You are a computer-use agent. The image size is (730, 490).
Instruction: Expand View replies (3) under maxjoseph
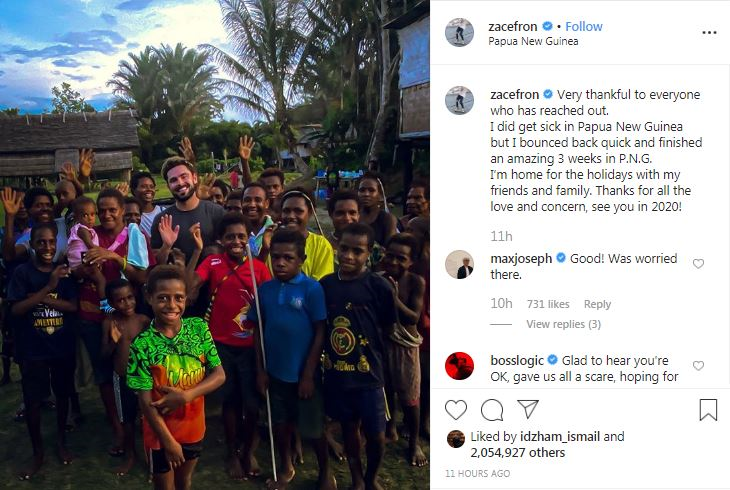coord(563,324)
